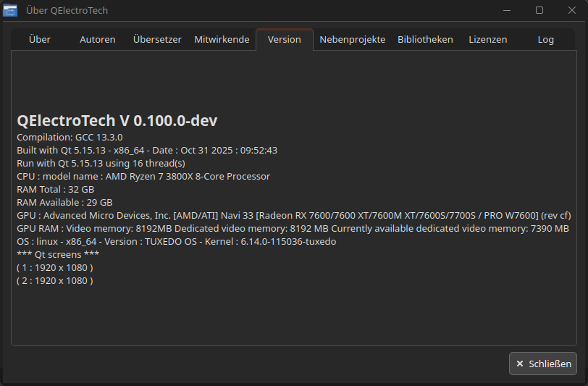Screen dimensions: 588x386
Task: Open the Autoren tab
Action: click(98, 40)
